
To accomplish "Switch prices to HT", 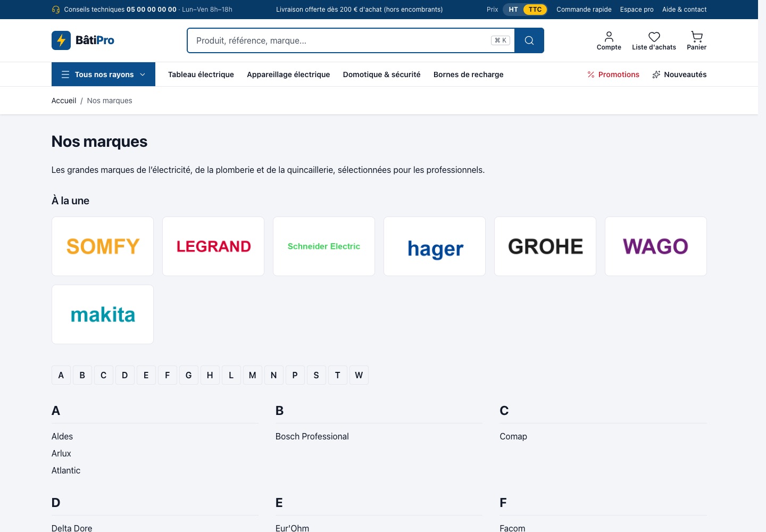I will click(513, 10).
